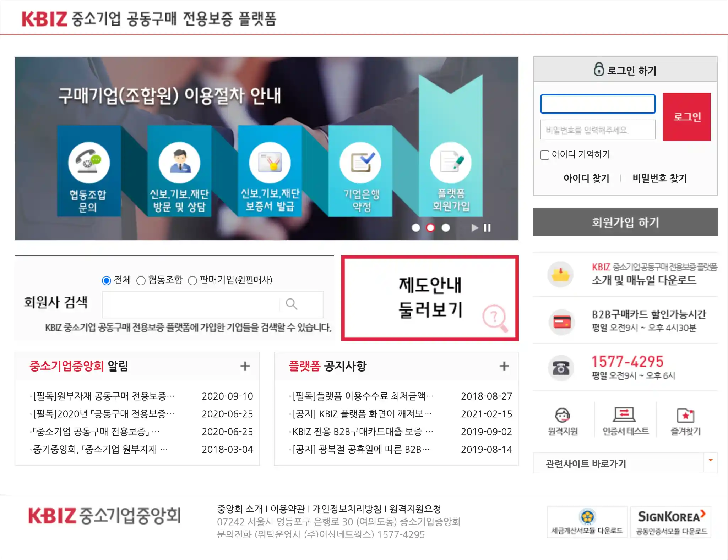Screen dimensions: 728x560
Task: Click the document icon for 플랫폼 회원가입
Action: click(451, 163)
